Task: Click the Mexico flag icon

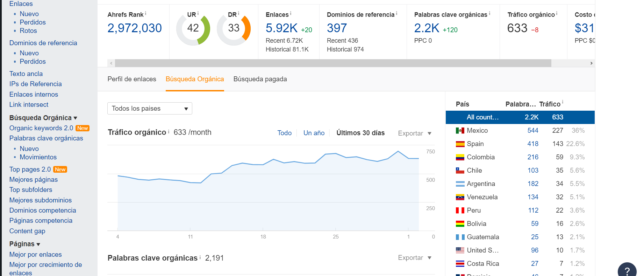Action: pos(460,131)
